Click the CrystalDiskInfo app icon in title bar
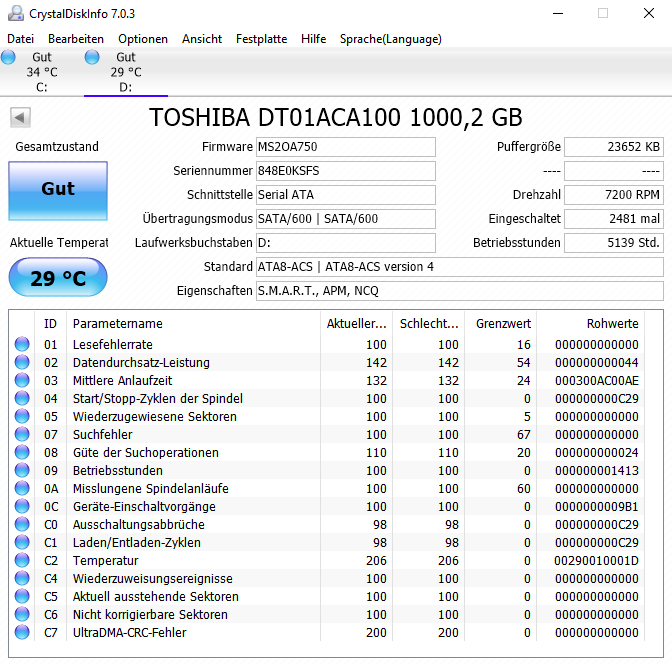Image resolution: width=672 pixels, height=664 pixels. click(16, 13)
